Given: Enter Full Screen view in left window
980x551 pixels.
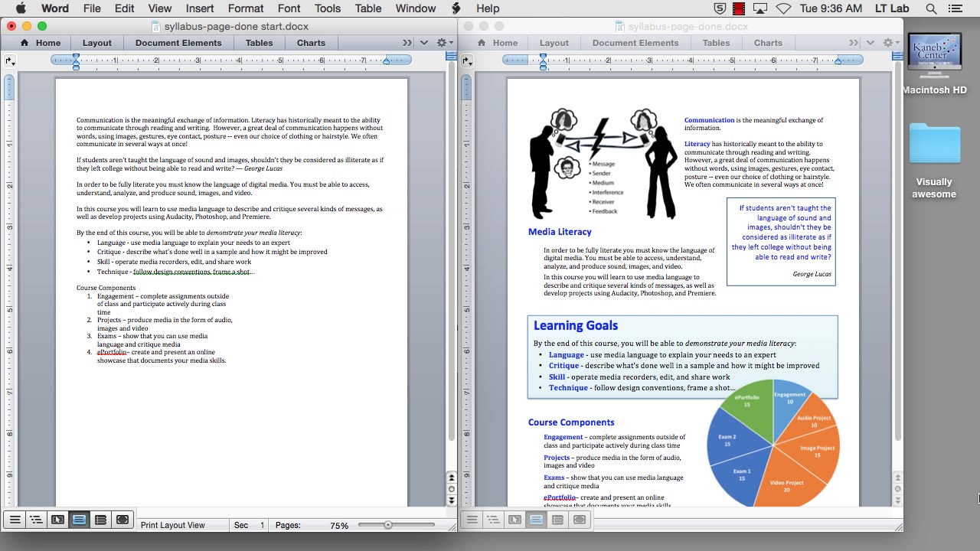Looking at the screenshot, I should (x=122, y=520).
